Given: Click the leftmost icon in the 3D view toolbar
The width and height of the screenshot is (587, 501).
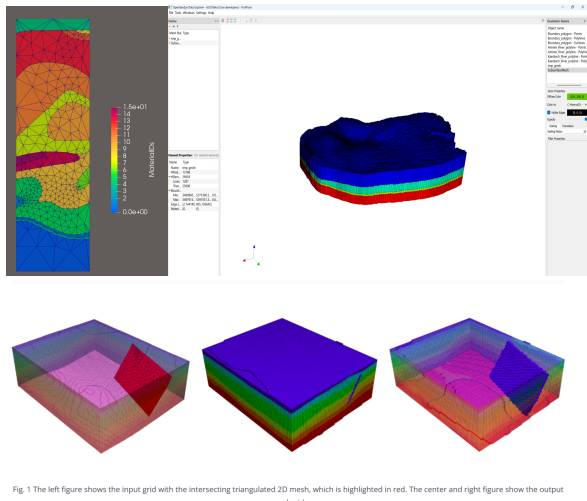Looking at the screenshot, I should tap(223, 21).
